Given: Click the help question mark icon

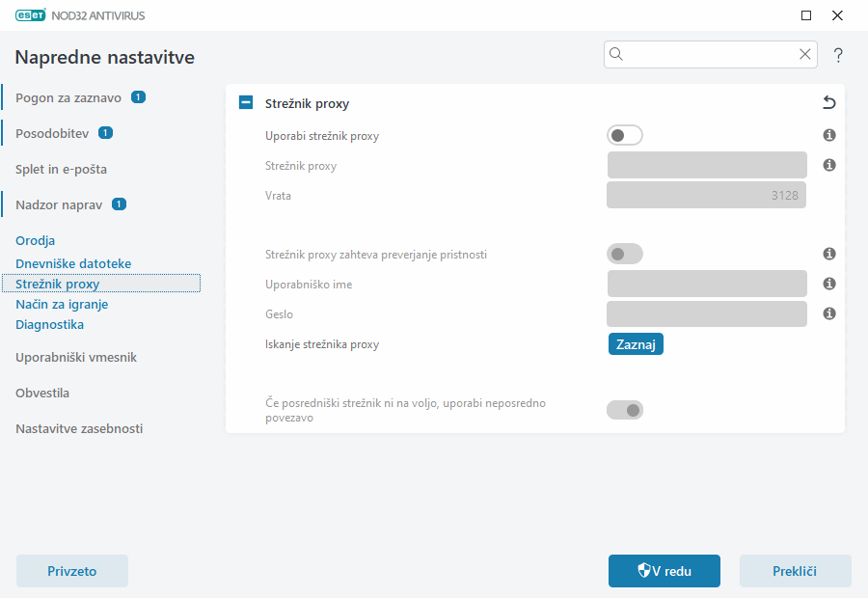Looking at the screenshot, I should click(837, 55).
